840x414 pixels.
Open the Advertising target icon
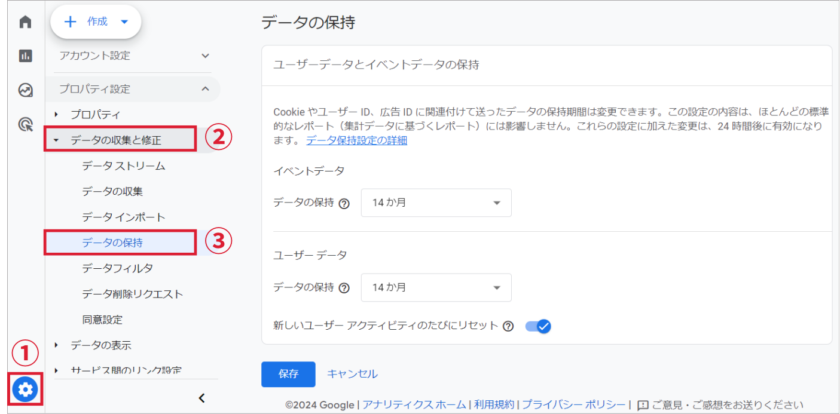click(x=26, y=124)
